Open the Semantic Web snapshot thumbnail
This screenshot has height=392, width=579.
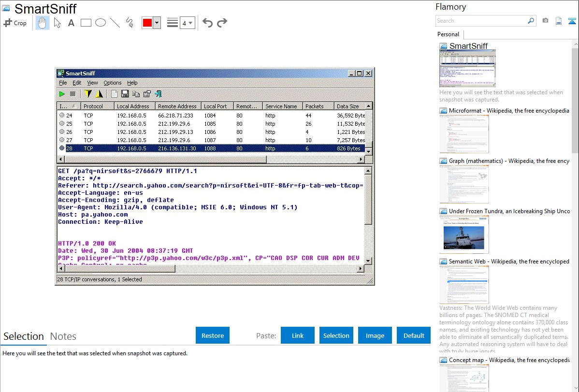464,284
